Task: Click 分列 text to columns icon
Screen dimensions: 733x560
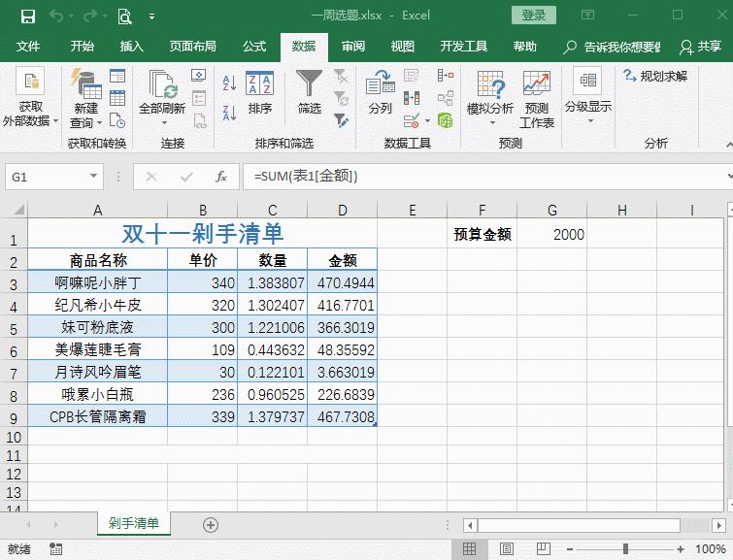Action: (x=380, y=91)
